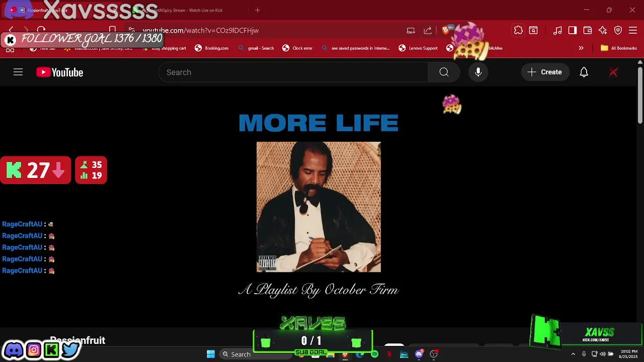The width and height of the screenshot is (644, 362).
Task: Open the YouTube guide hamburger menu
Action: pos(18,72)
